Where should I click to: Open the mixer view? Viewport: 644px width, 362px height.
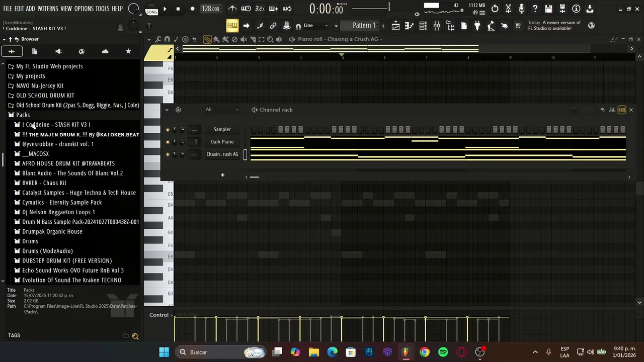point(437,26)
